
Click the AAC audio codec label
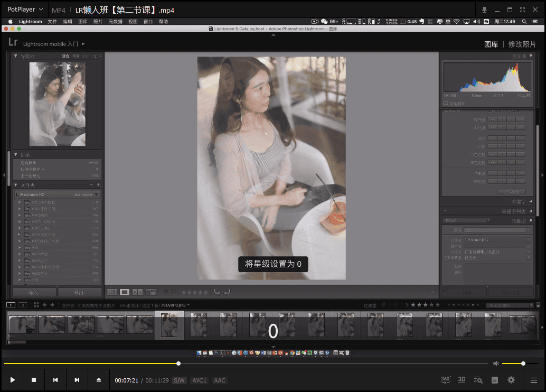tap(219, 380)
